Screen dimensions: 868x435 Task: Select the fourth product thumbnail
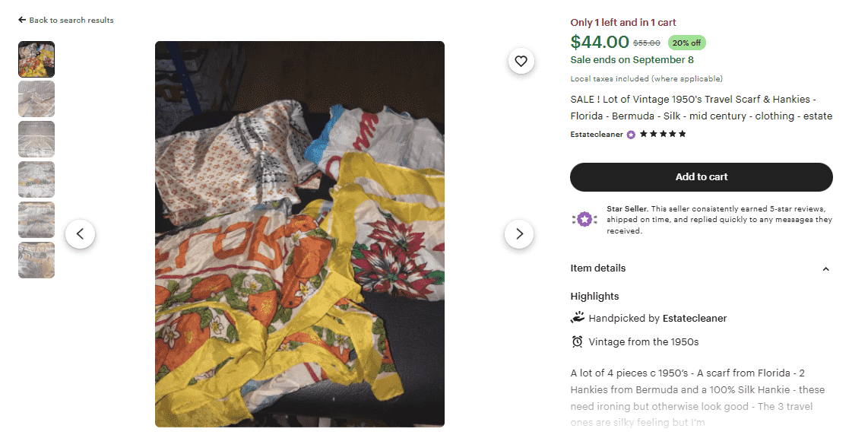tap(36, 179)
